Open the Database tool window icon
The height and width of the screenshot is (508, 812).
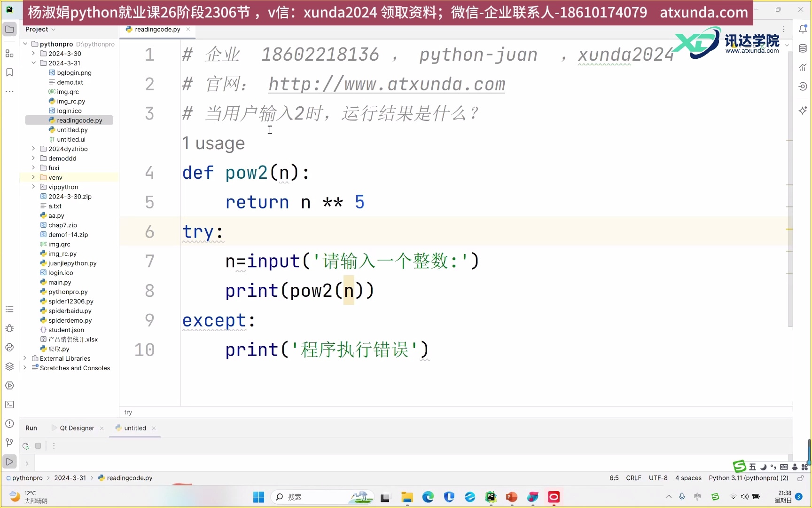803,48
